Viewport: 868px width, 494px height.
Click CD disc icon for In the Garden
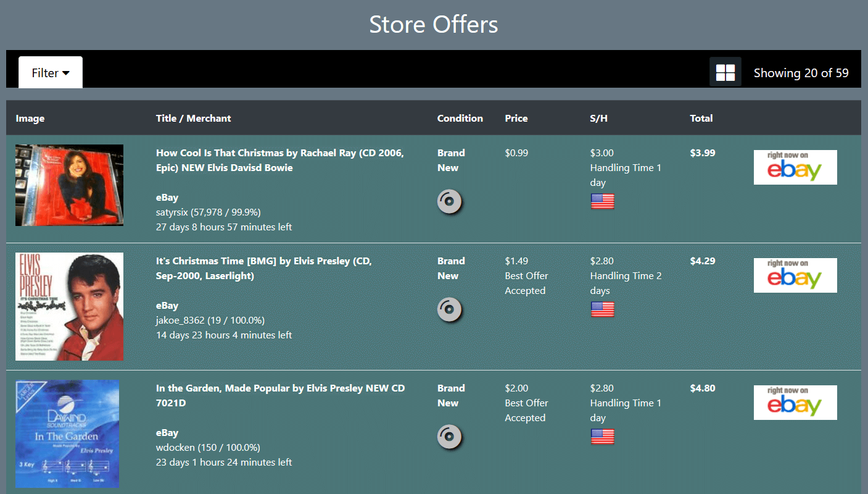pos(450,437)
